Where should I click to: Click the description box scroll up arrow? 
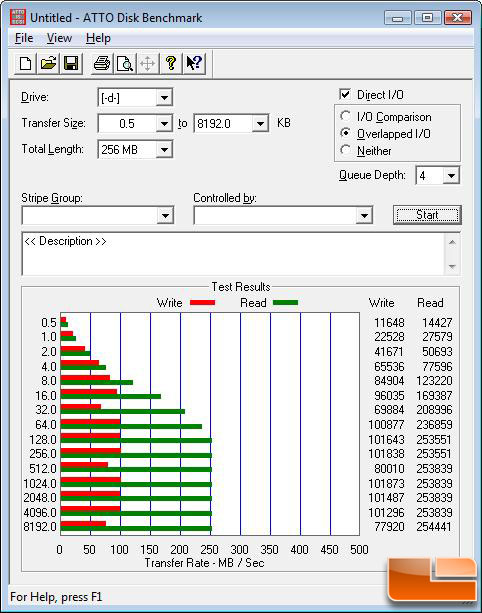coord(452,242)
